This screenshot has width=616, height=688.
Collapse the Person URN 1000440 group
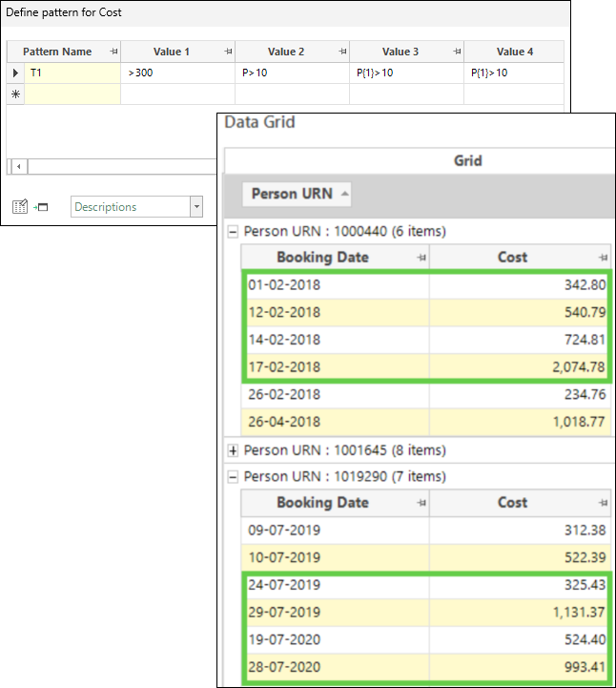(234, 232)
